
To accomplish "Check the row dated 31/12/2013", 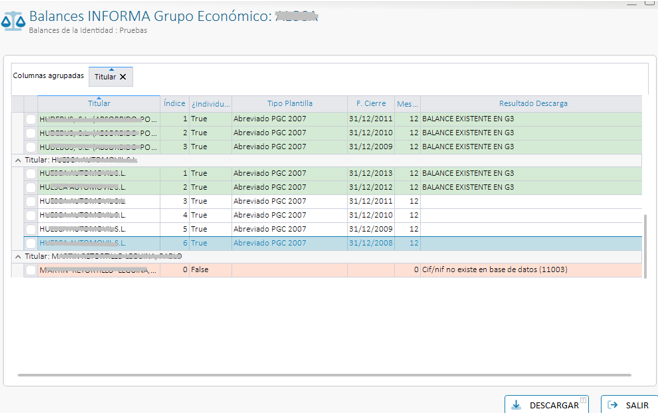I will (x=31, y=174).
